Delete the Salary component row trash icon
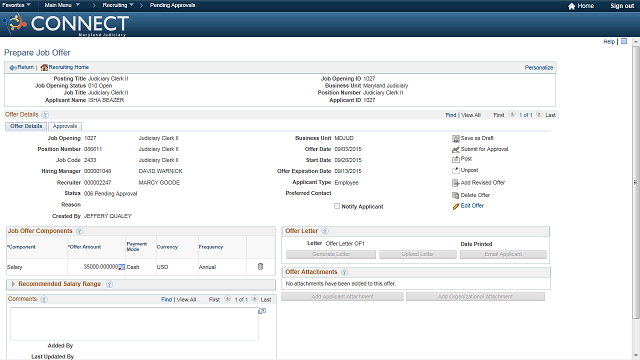This screenshot has width=640, height=360. point(260,267)
